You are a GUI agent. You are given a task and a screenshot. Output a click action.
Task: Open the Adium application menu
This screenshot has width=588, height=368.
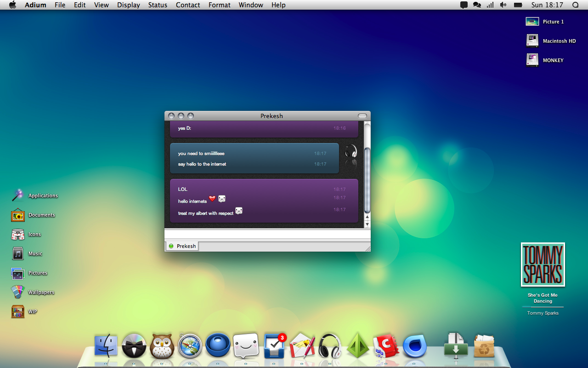tap(35, 5)
